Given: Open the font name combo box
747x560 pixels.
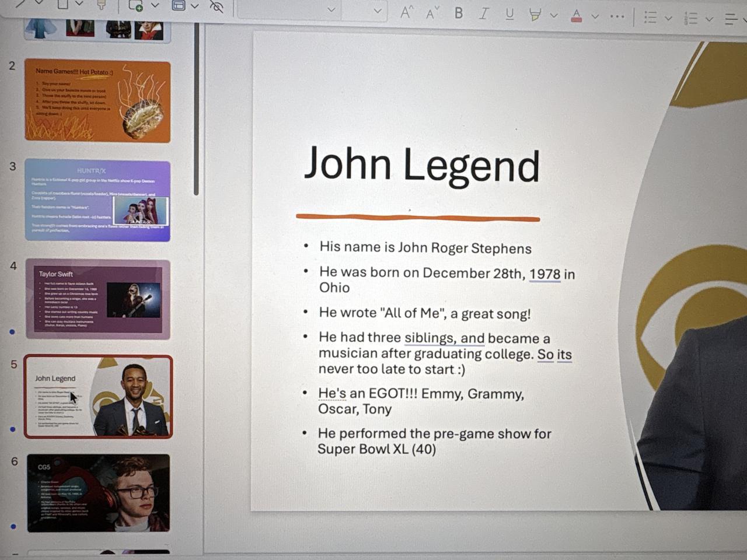Looking at the screenshot, I should tap(288, 10).
